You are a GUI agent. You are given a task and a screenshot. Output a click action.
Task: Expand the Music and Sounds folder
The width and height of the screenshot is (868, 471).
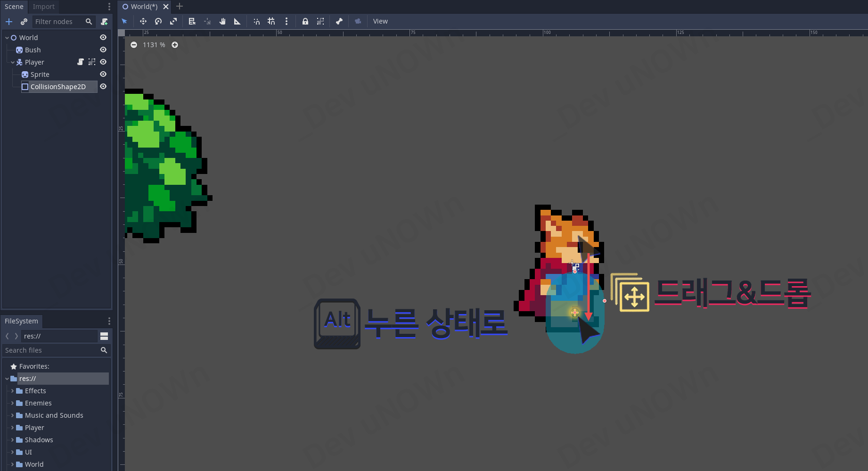(13, 415)
